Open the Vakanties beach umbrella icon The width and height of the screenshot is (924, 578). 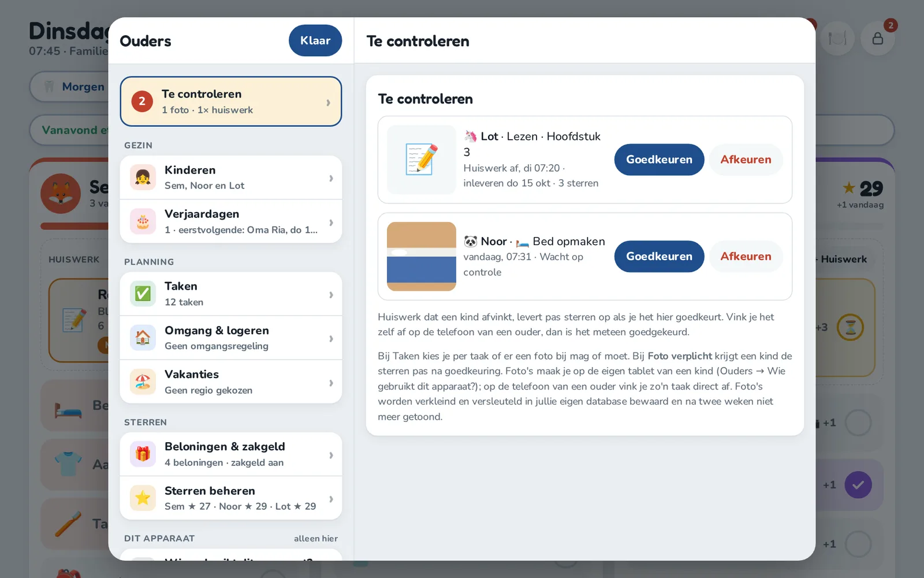(143, 382)
